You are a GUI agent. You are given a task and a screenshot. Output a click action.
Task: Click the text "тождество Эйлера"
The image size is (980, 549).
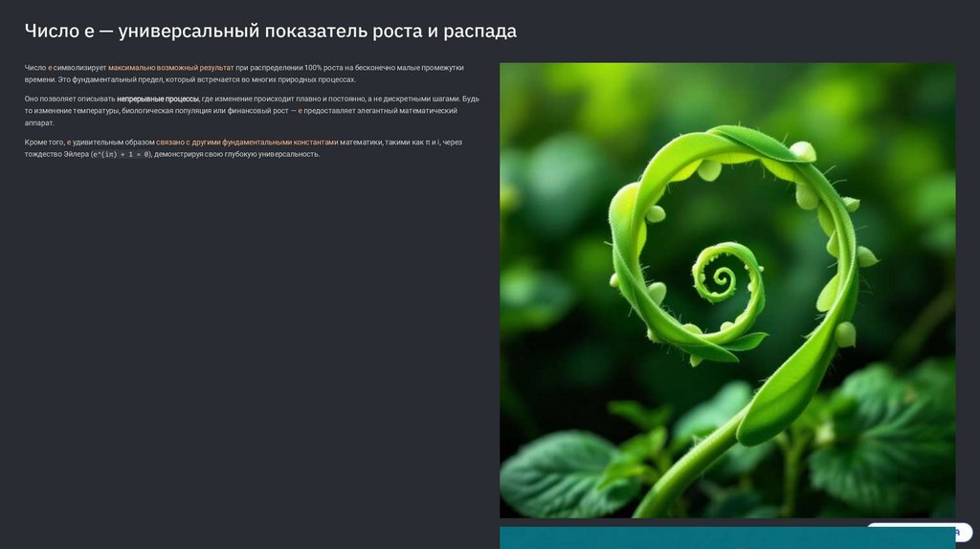pos(56,154)
